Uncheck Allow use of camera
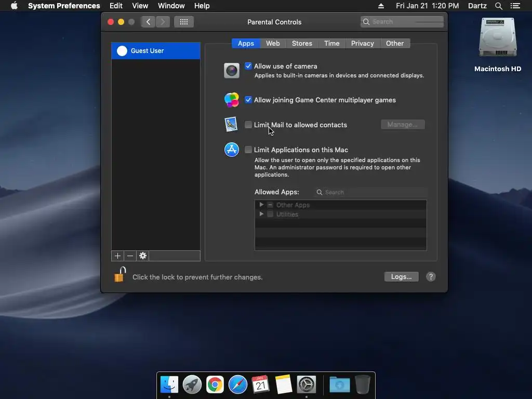 pyautogui.click(x=248, y=66)
